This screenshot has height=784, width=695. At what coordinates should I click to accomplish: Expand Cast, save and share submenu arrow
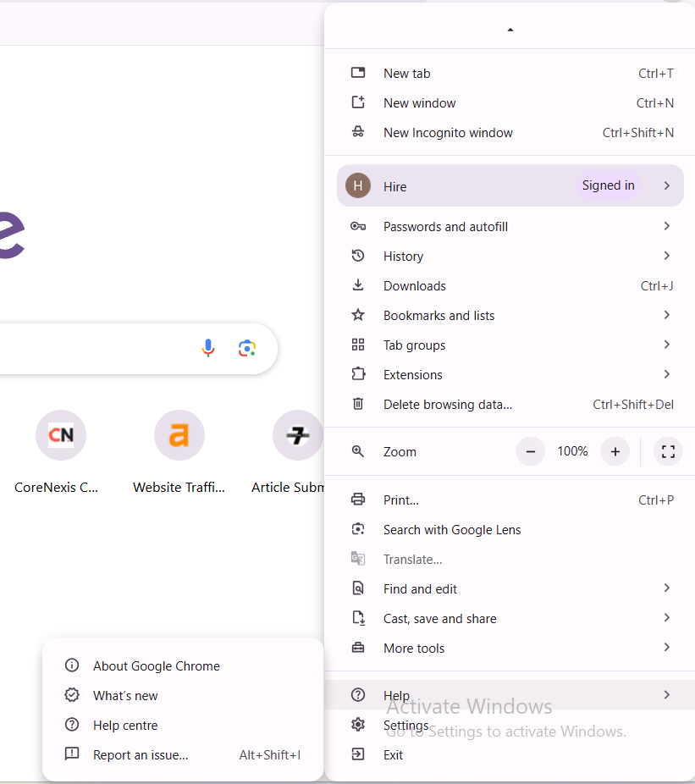click(667, 617)
